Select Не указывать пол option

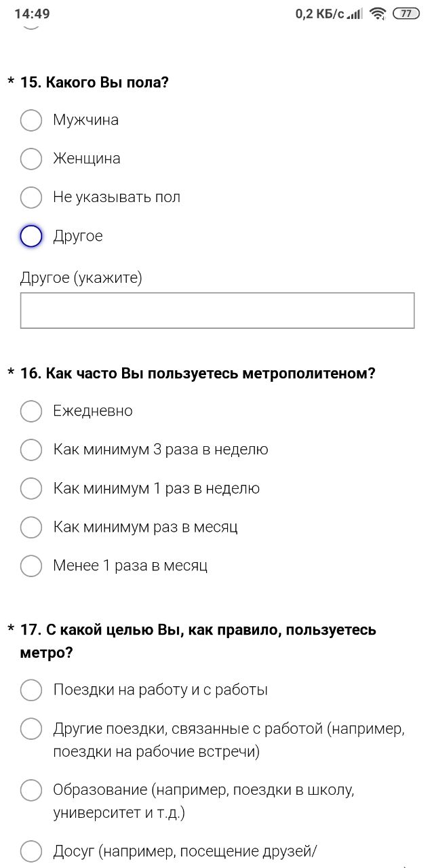coord(31,197)
